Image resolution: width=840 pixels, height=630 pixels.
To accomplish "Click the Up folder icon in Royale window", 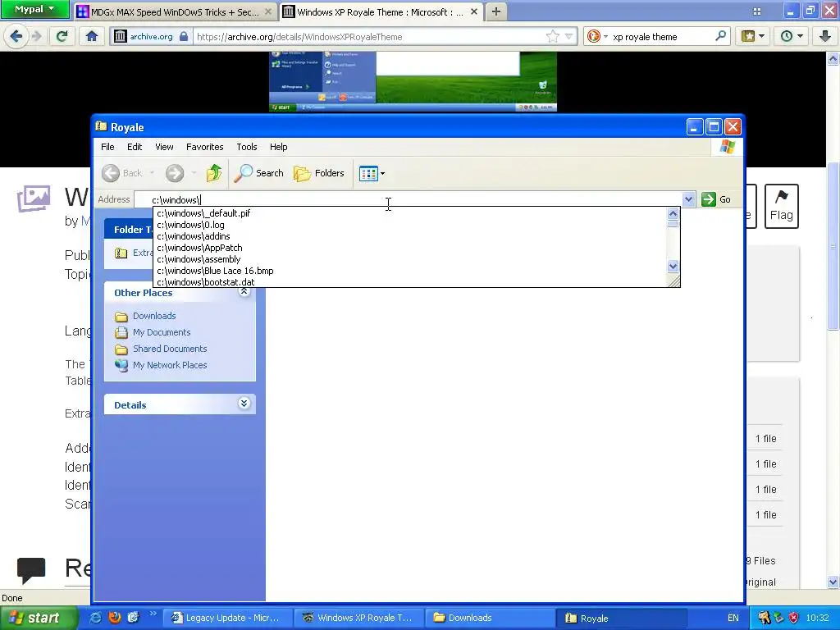I will pos(214,173).
